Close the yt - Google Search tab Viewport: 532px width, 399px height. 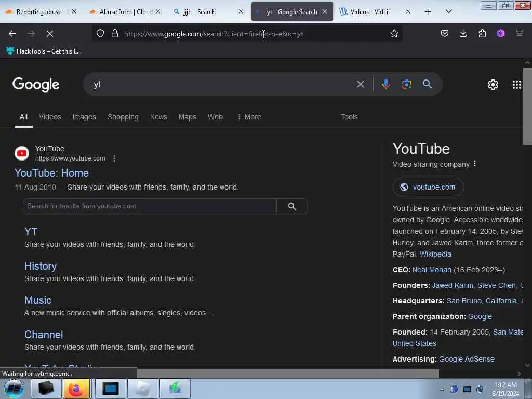[325, 12]
